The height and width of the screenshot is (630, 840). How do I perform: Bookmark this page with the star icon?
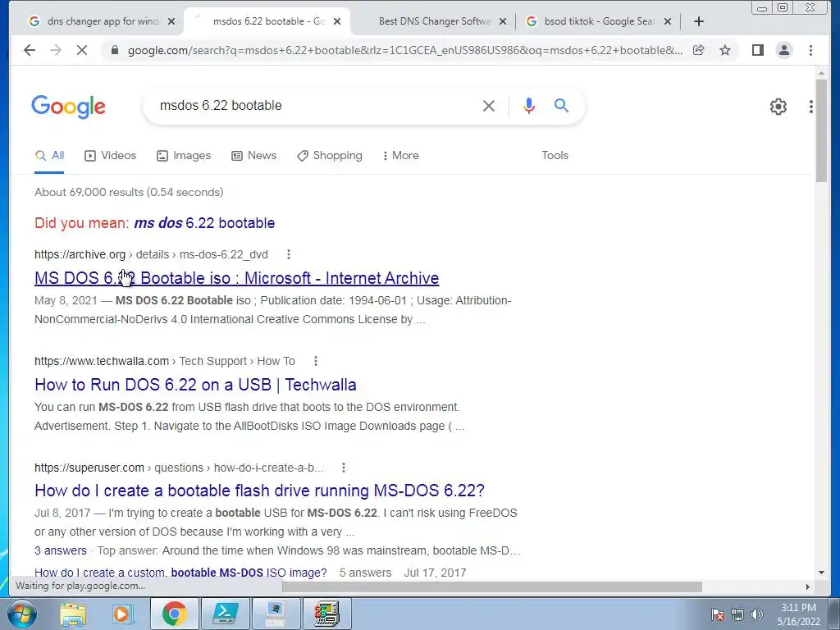[725, 50]
